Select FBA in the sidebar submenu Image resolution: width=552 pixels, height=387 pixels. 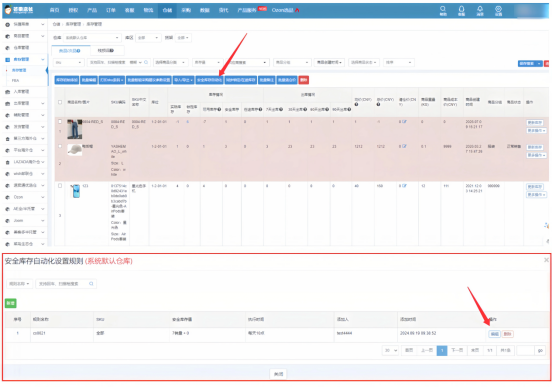click(15, 81)
